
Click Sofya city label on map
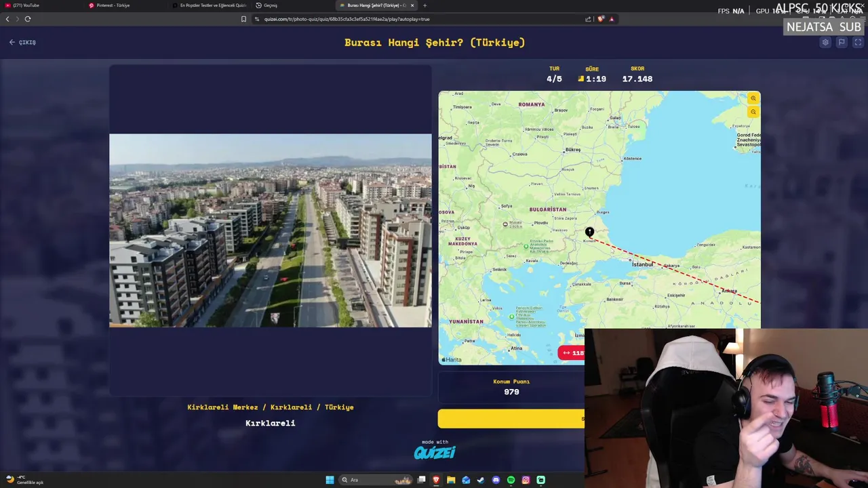click(x=506, y=206)
